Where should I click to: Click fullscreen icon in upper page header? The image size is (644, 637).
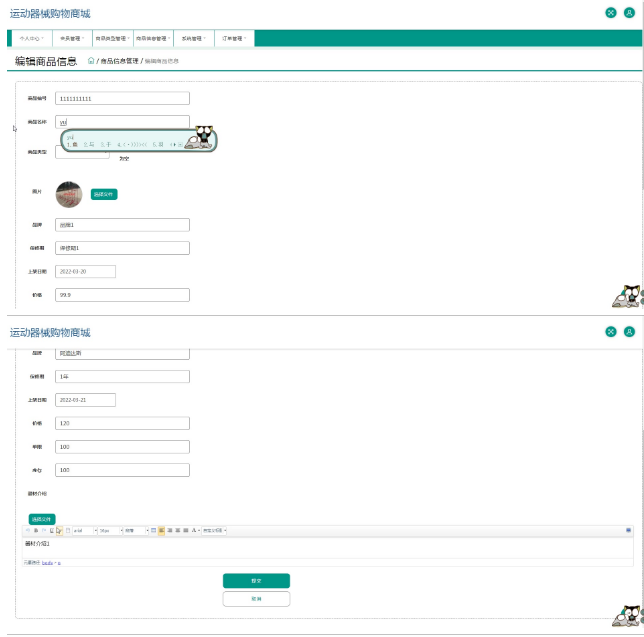tap(611, 13)
